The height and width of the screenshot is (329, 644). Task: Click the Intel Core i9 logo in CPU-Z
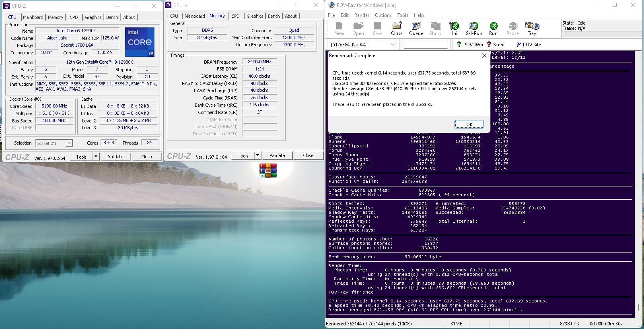click(x=140, y=42)
